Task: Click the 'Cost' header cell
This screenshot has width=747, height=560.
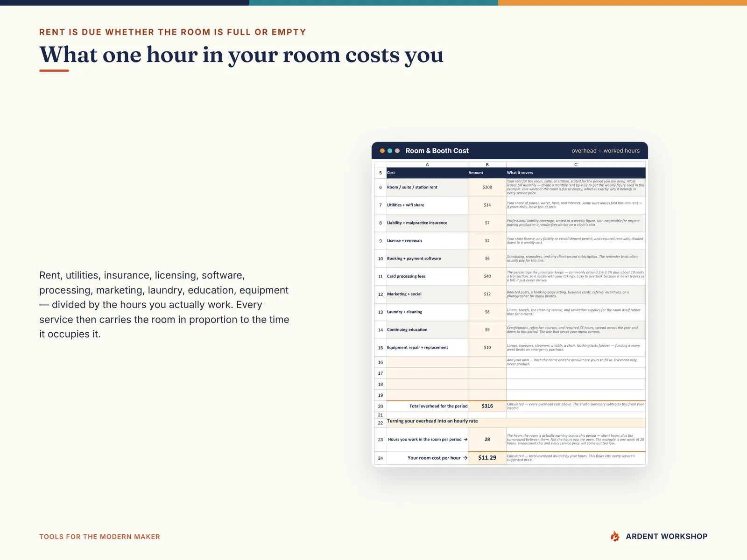Action: tap(427, 173)
